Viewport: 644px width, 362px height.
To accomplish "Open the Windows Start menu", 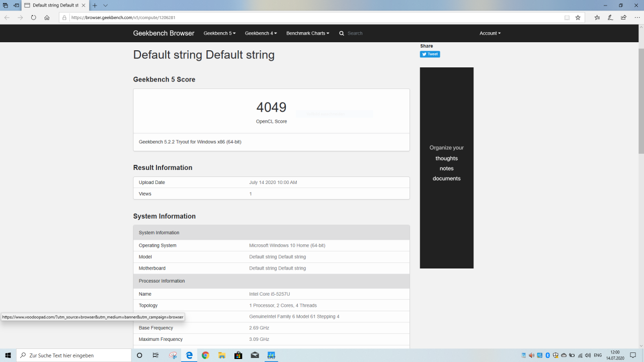I will coord(8,355).
